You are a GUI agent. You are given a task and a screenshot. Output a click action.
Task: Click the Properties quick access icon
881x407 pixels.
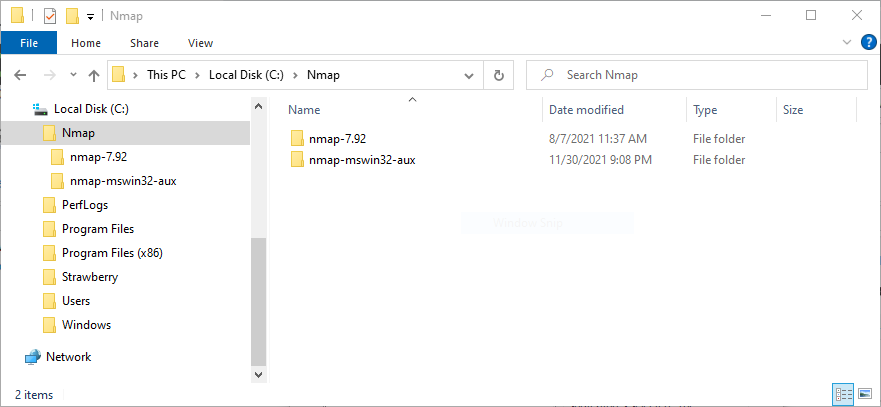point(50,16)
